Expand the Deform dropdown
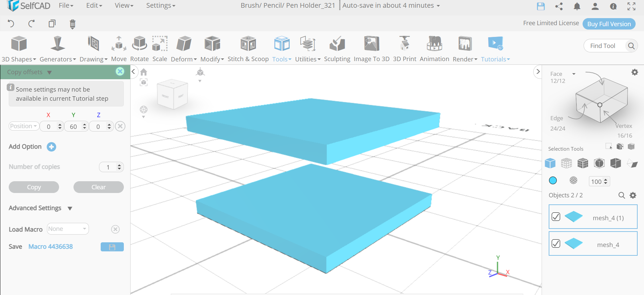This screenshot has height=295, width=644. 184,49
